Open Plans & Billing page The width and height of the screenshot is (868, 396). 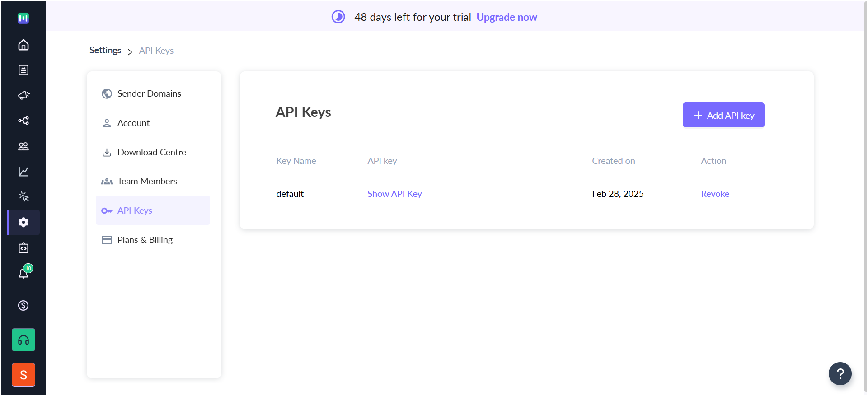(153, 240)
